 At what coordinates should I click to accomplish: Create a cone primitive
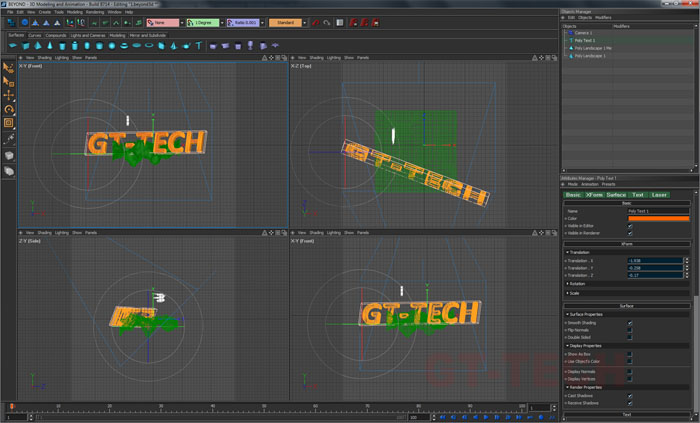tap(50, 46)
